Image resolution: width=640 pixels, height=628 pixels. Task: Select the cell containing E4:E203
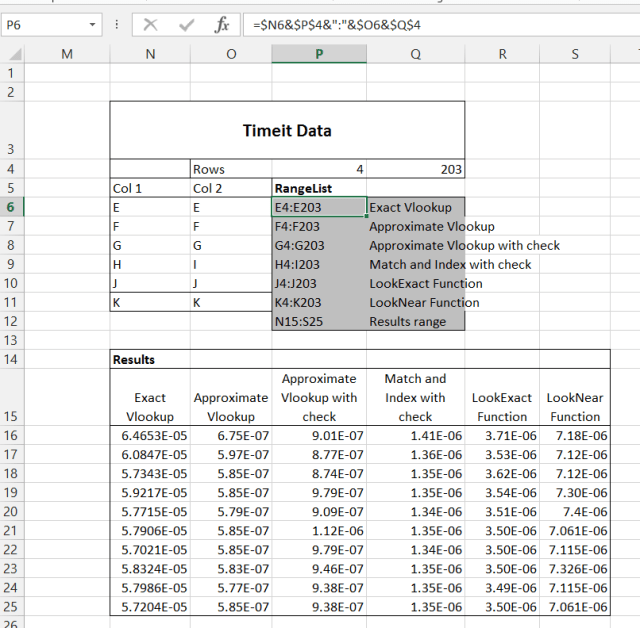tap(319, 207)
